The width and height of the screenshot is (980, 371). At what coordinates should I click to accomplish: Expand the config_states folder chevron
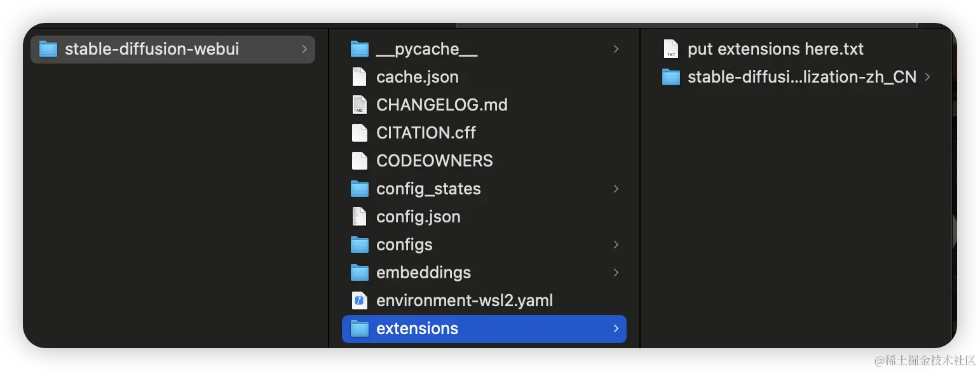(616, 189)
